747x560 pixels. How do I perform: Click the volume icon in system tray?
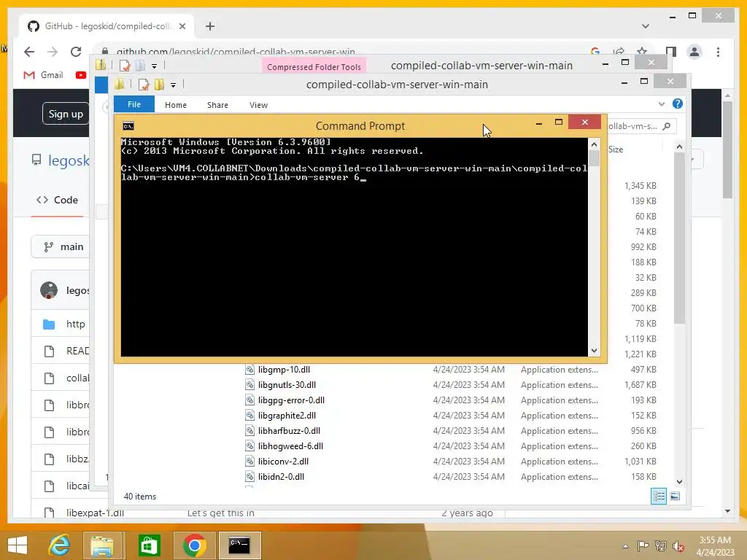[678, 546]
